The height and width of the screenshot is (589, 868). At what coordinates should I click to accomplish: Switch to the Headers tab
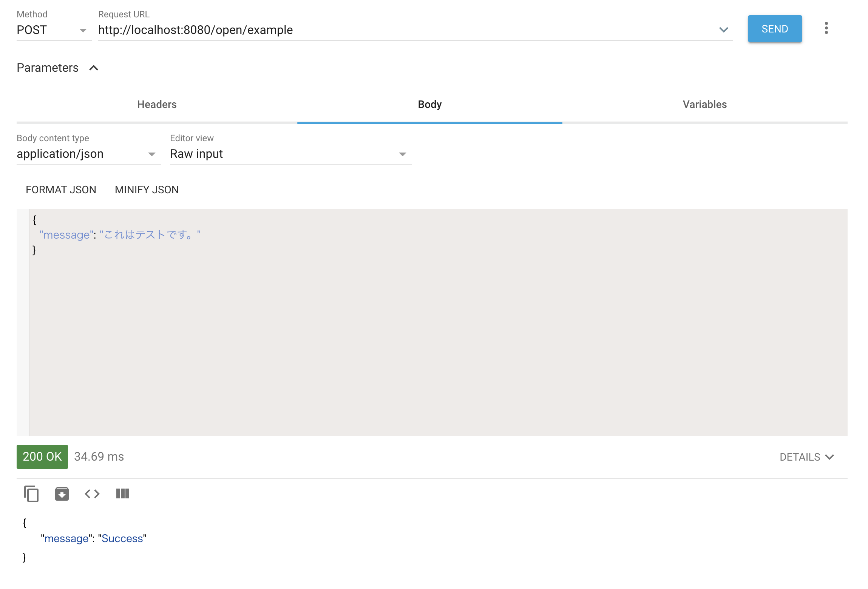[157, 105]
